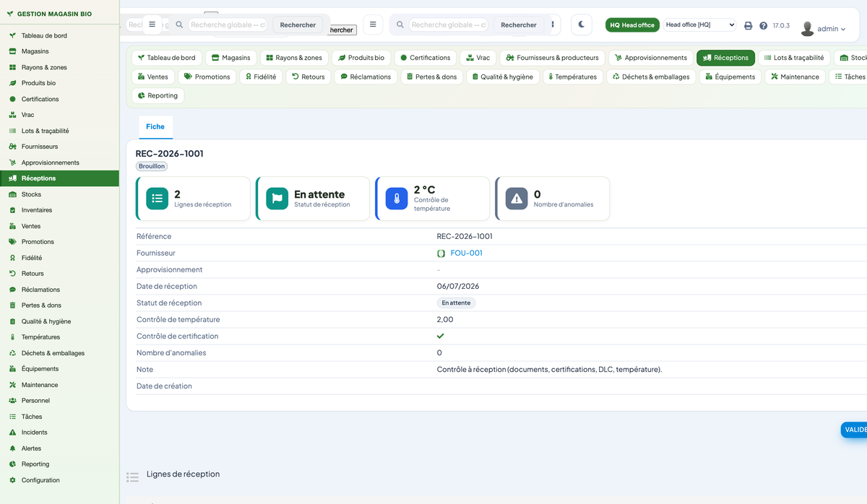This screenshot has width=867, height=504.
Task: Select Réceptions highlighted in the sidebar
Action: point(59,178)
